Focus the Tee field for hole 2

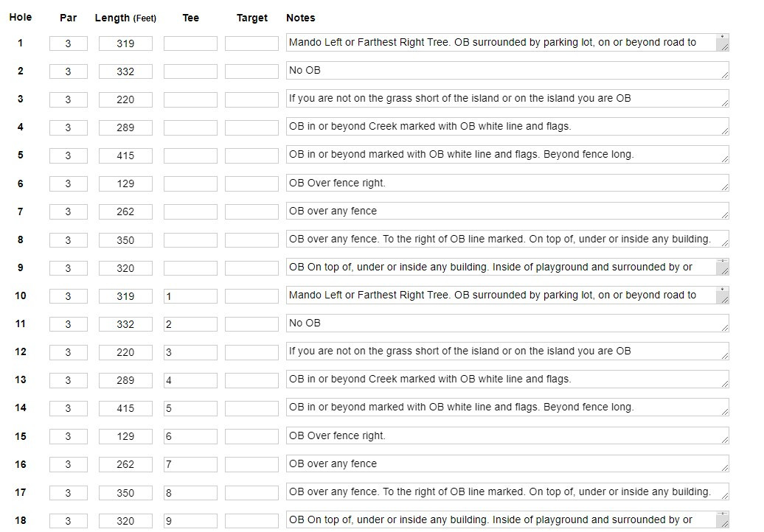(190, 71)
